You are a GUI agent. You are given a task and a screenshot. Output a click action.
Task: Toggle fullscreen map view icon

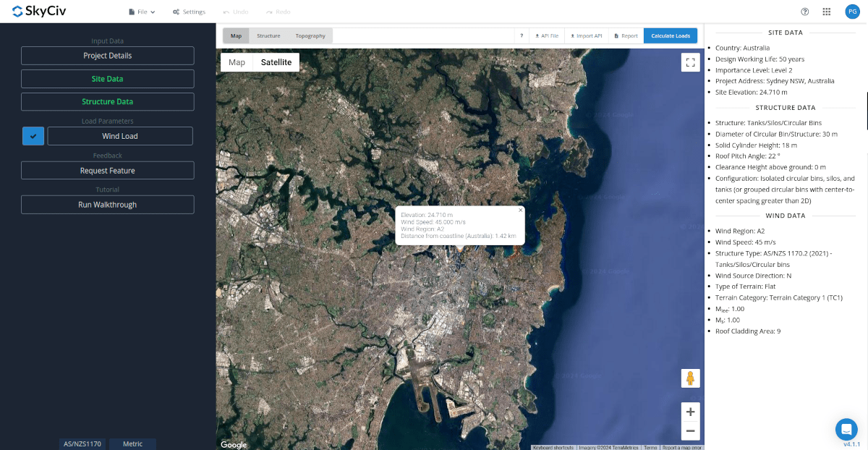pyautogui.click(x=691, y=62)
